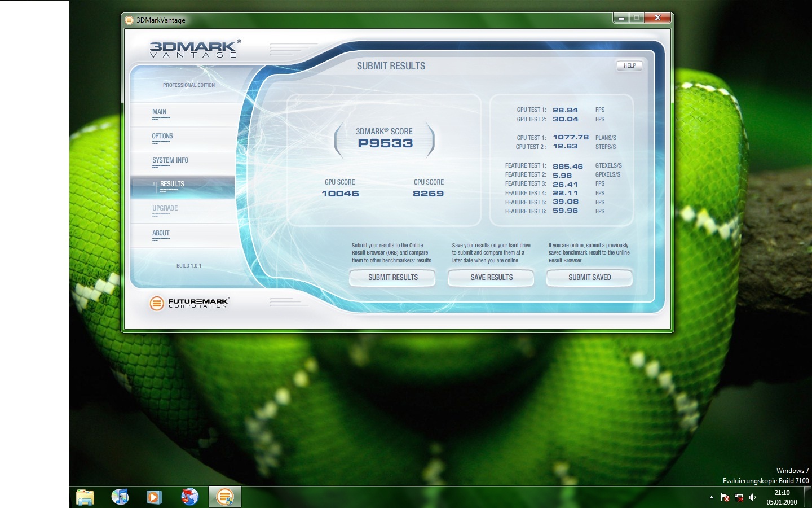812x508 pixels.
Task: Select the RESULTS sidebar item
Action: pos(183,187)
